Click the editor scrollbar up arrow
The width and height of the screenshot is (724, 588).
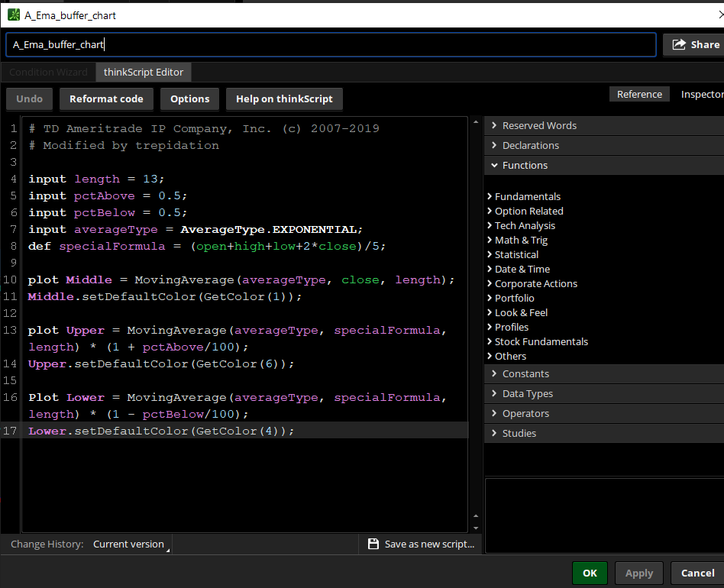[x=476, y=122]
